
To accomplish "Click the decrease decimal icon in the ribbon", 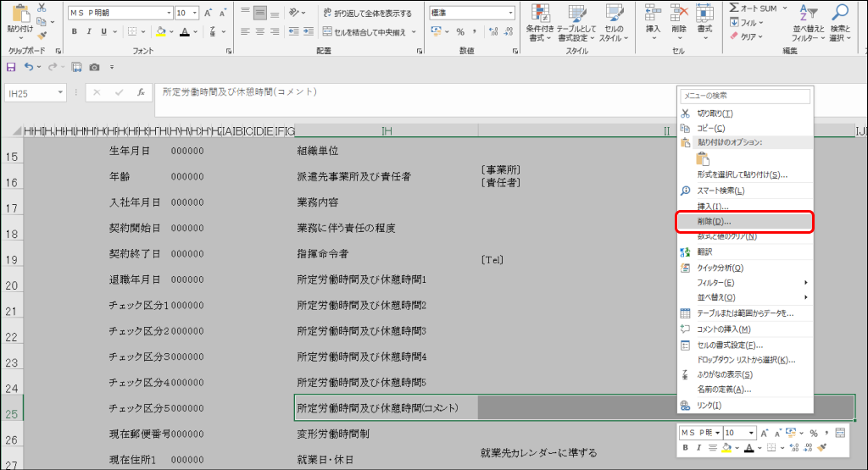I will pos(509,32).
